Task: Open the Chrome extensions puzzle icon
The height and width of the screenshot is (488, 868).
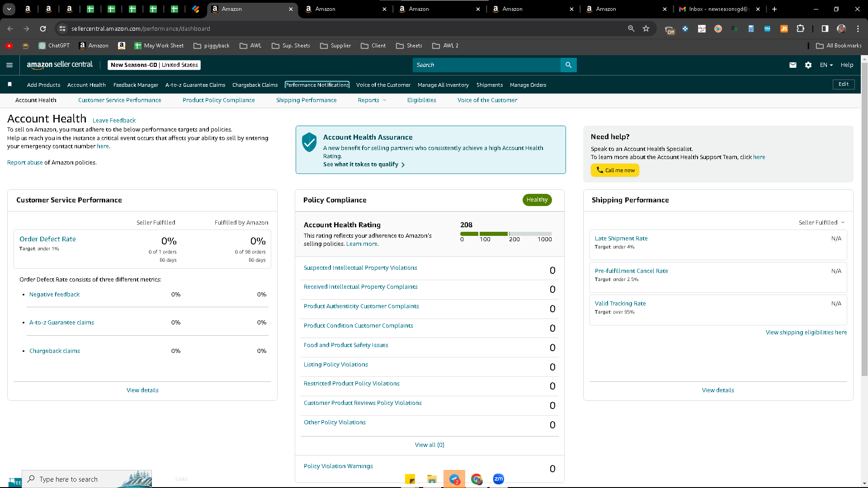Action: coord(801,28)
